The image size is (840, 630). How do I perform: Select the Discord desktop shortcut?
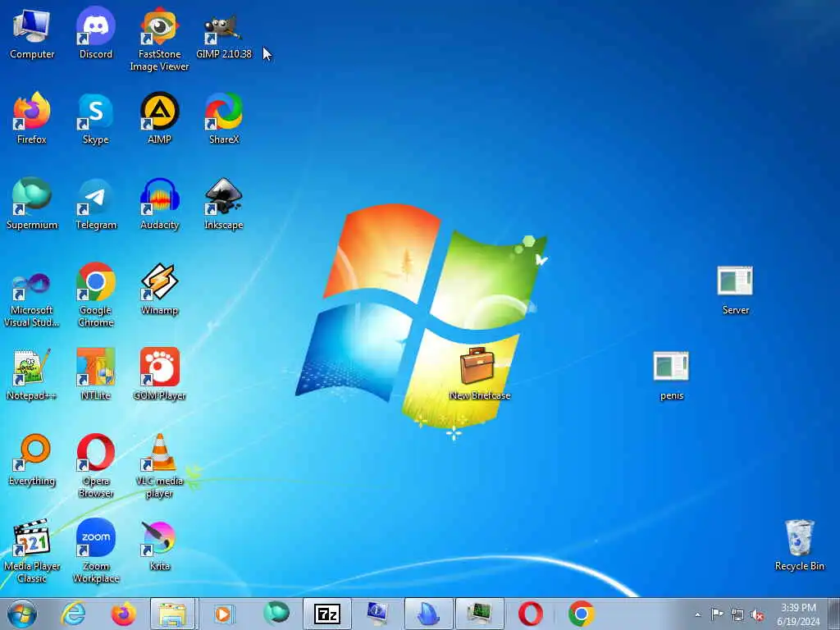[x=95, y=33]
